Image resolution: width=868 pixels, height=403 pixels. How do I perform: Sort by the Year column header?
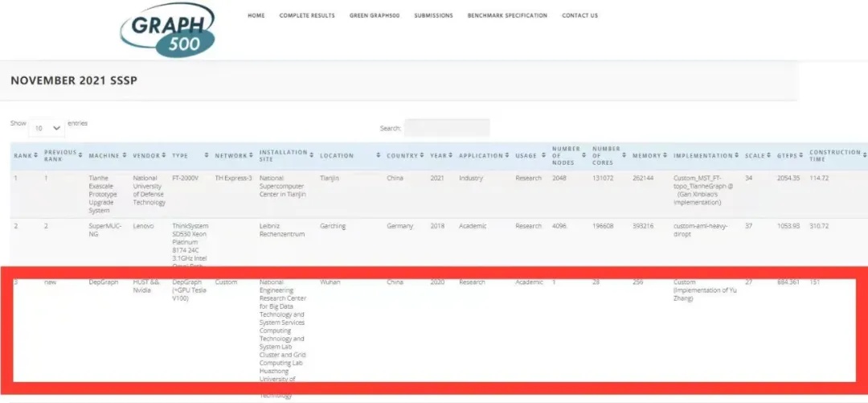pos(440,155)
